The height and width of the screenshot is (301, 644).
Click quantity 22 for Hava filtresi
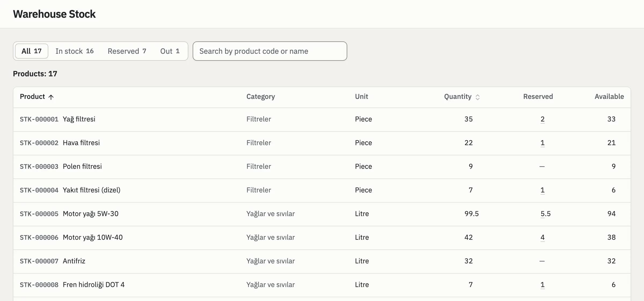pyautogui.click(x=469, y=143)
